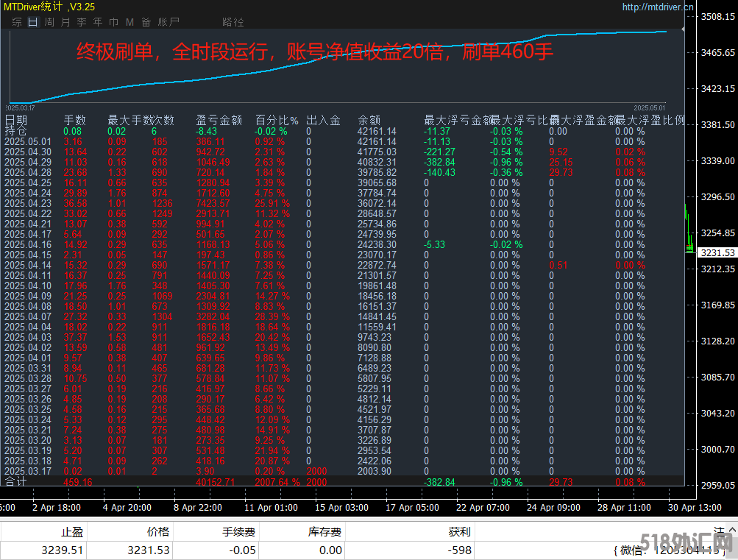Click the 获利 column header
The height and width of the screenshot is (560, 738).
point(459,532)
